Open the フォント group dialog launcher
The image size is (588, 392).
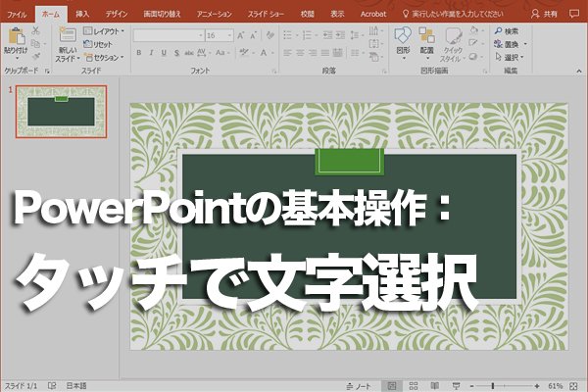click(x=274, y=71)
